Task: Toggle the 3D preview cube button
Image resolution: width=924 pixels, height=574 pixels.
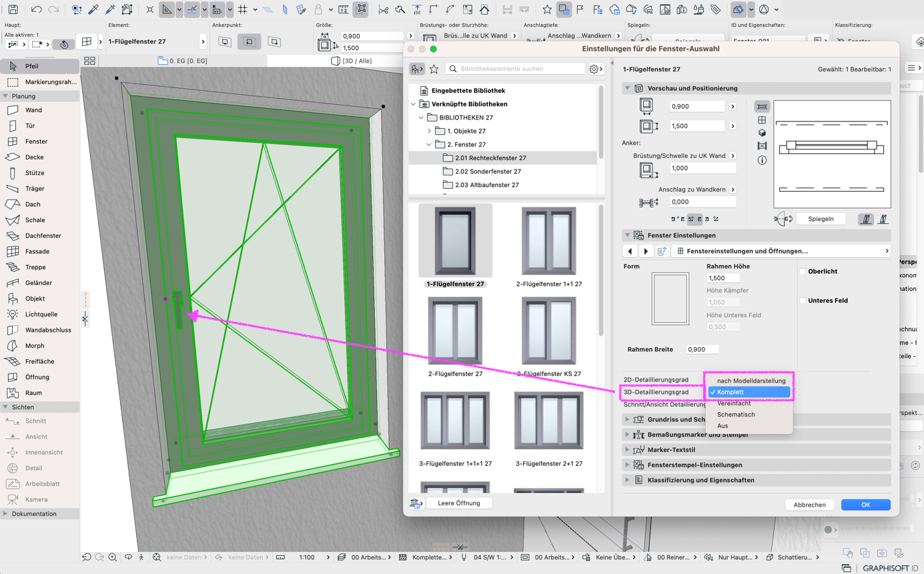Action: [762, 133]
